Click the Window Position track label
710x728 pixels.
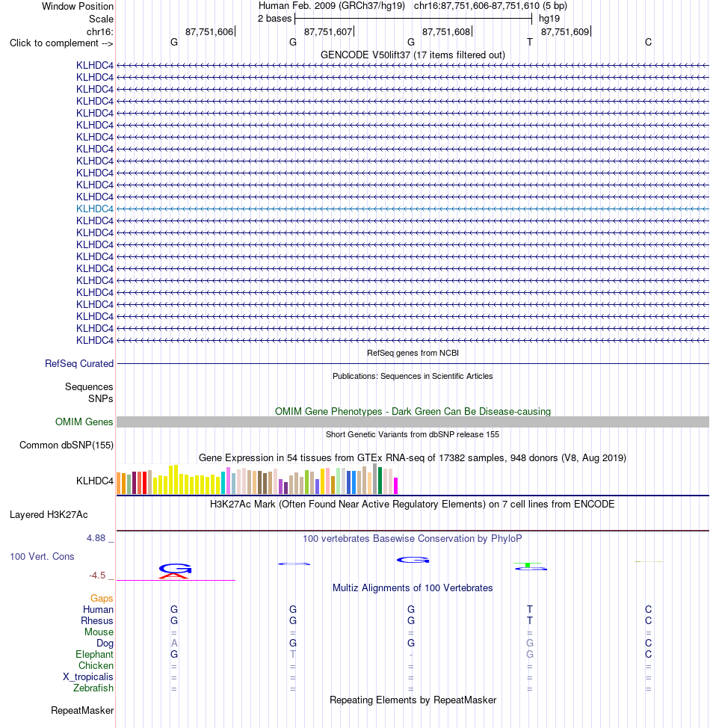tap(78, 7)
